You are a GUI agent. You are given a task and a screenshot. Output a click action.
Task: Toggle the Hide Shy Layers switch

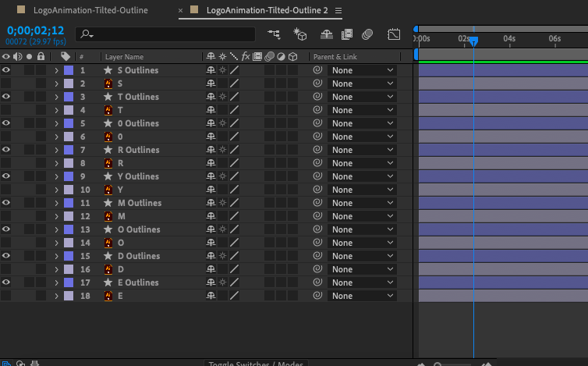[x=327, y=34]
